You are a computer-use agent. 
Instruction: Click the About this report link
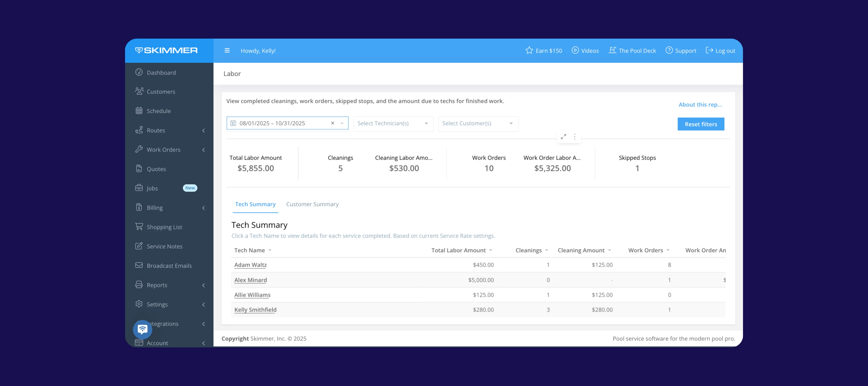(x=700, y=105)
